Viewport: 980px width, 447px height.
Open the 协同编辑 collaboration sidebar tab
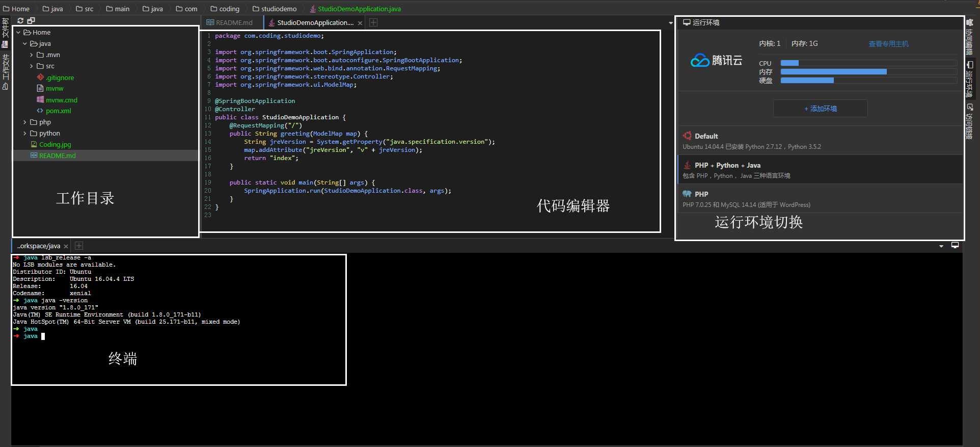(x=970, y=37)
